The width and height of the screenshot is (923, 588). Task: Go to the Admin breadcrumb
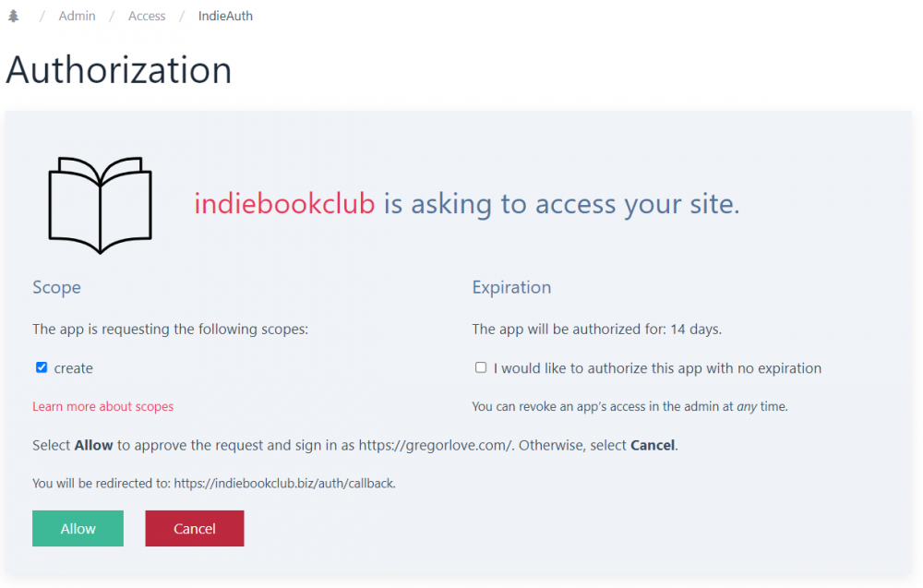click(x=78, y=16)
